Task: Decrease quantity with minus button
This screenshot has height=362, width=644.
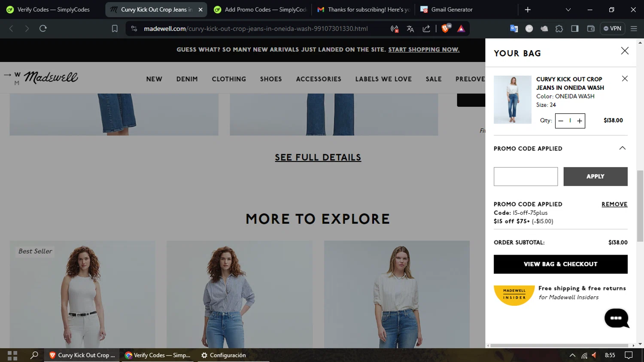Action: tap(561, 121)
